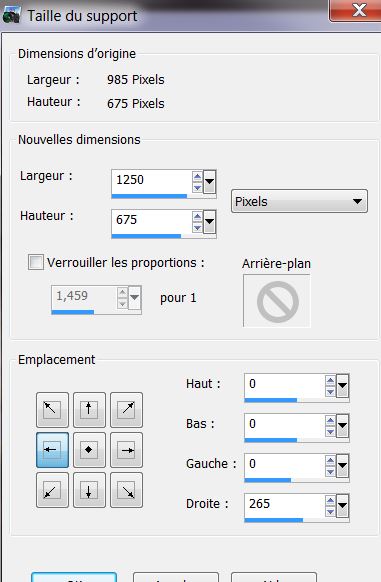
Task: Select bottom-left placement arrow
Action: (52, 490)
